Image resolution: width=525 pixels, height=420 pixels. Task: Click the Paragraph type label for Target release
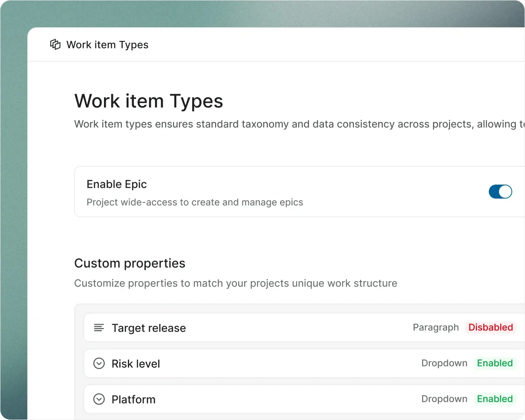[x=436, y=327]
